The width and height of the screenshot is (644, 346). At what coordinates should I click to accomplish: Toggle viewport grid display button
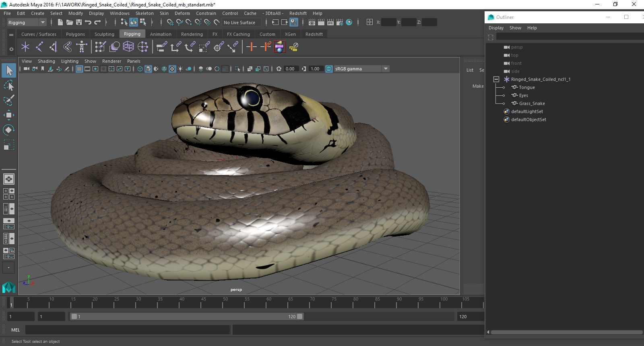coord(79,69)
